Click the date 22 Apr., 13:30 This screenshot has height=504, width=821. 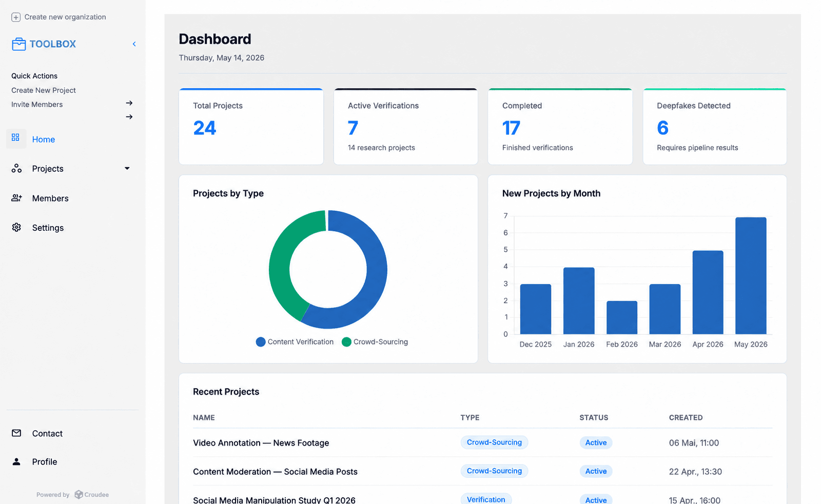point(695,472)
